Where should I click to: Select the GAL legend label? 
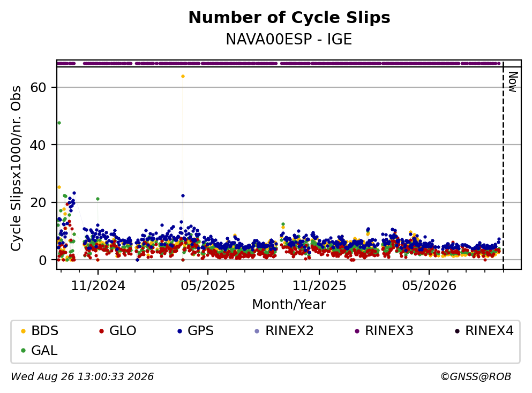(x=44, y=351)
